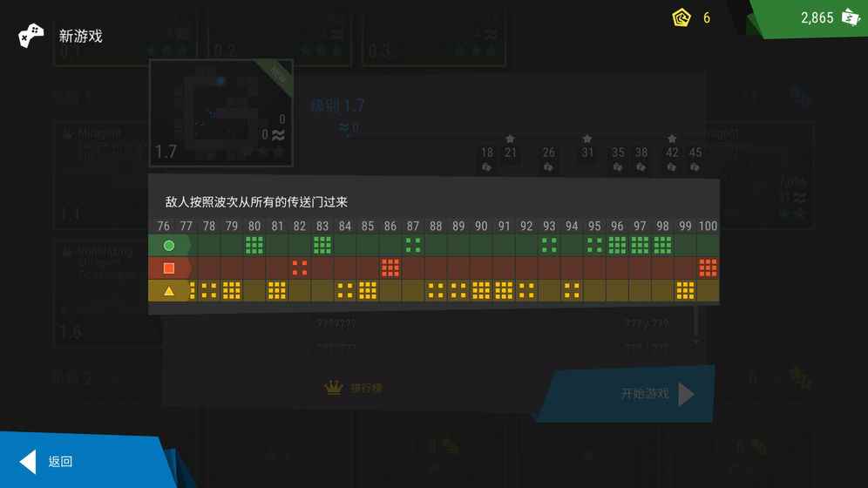Click green enemy dots at wave 80
This screenshot has width=868, height=488.
pyautogui.click(x=254, y=245)
